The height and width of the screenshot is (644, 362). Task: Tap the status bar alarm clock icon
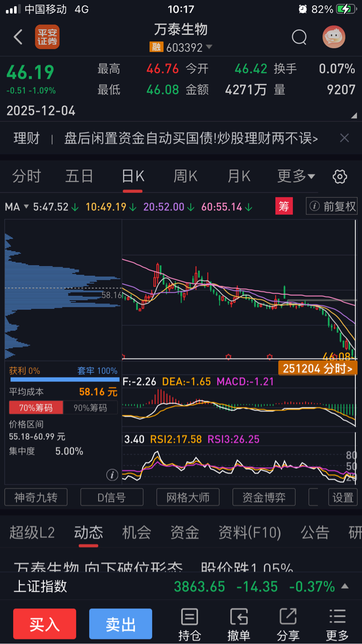[x=303, y=9]
